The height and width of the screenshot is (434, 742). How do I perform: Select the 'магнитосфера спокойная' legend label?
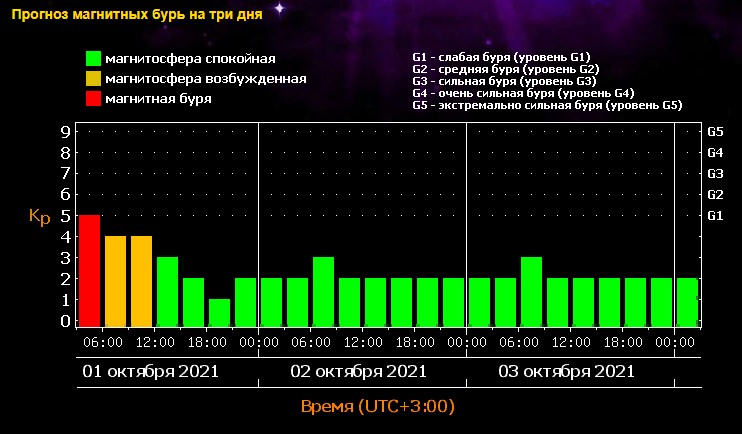pos(189,59)
